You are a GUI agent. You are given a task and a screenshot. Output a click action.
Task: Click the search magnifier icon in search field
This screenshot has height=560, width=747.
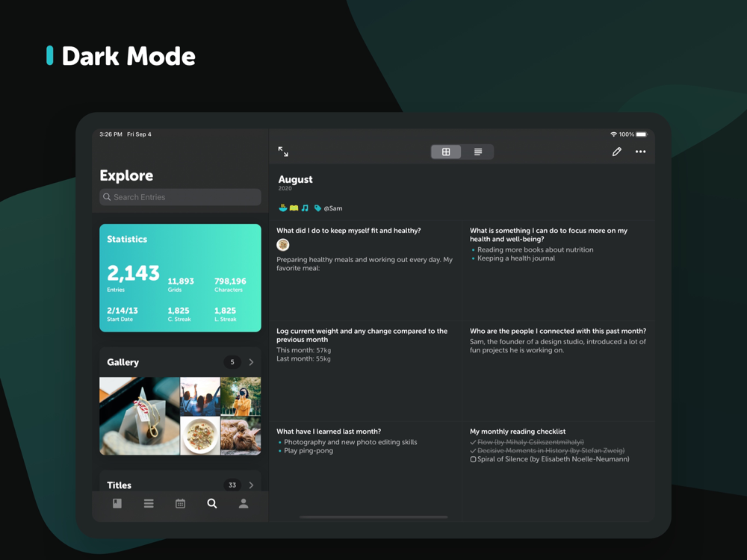click(x=107, y=197)
